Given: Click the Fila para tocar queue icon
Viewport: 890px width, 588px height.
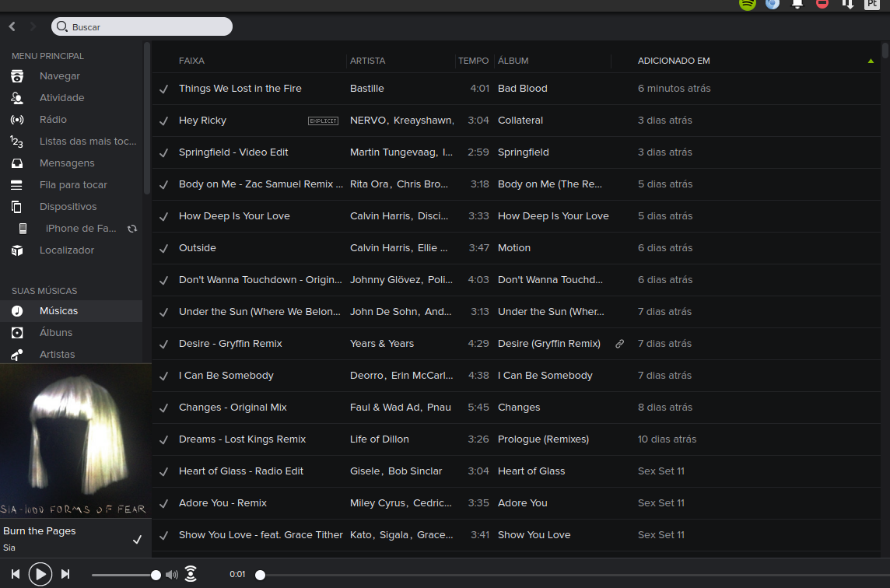Looking at the screenshot, I should 17,185.
